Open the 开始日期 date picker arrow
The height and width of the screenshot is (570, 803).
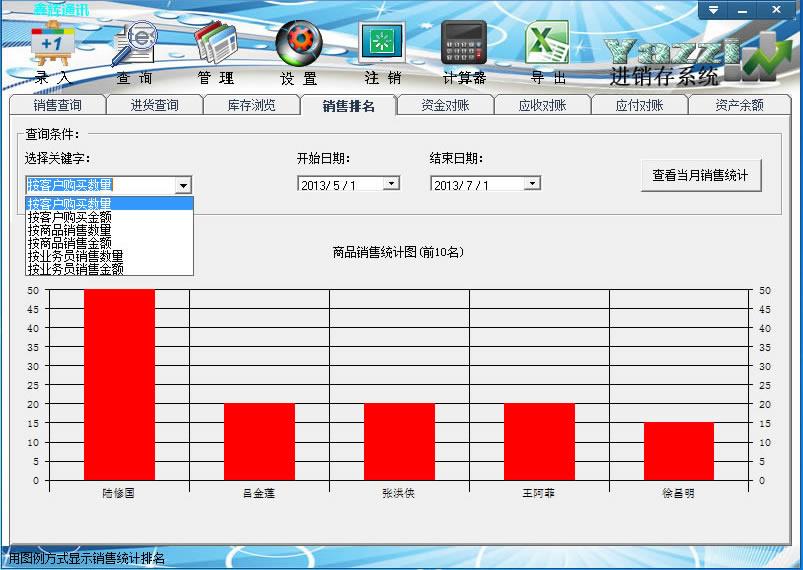(x=391, y=183)
